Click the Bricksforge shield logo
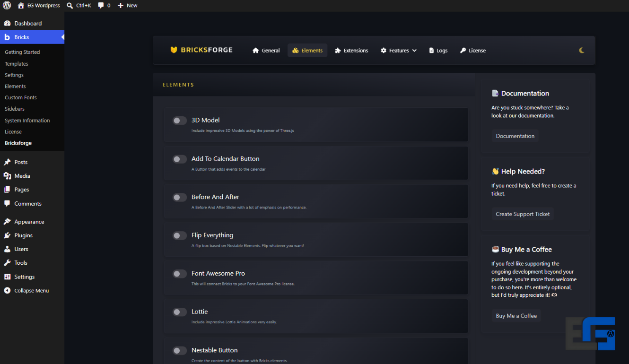Screen dimensions: 629x364 (174, 50)
